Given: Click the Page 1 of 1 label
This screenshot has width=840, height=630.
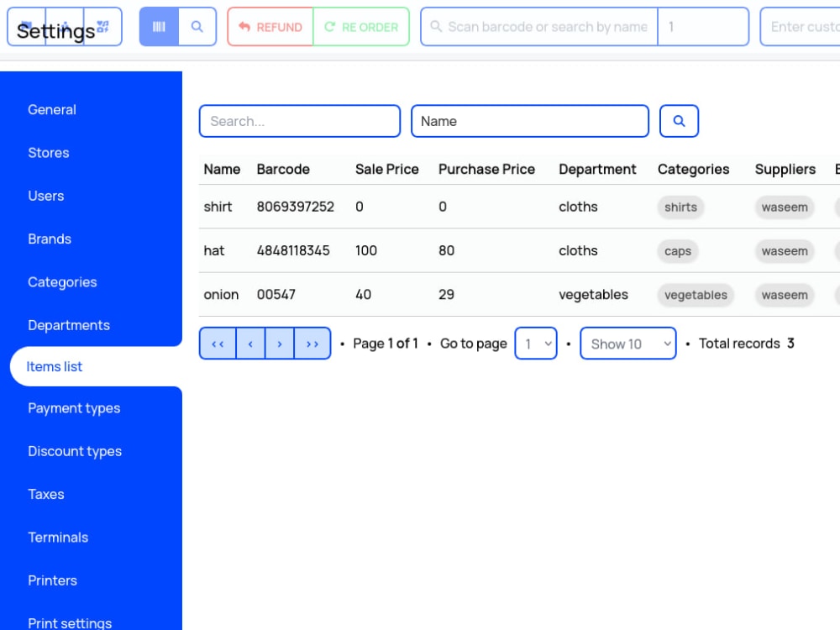Looking at the screenshot, I should coord(386,344).
